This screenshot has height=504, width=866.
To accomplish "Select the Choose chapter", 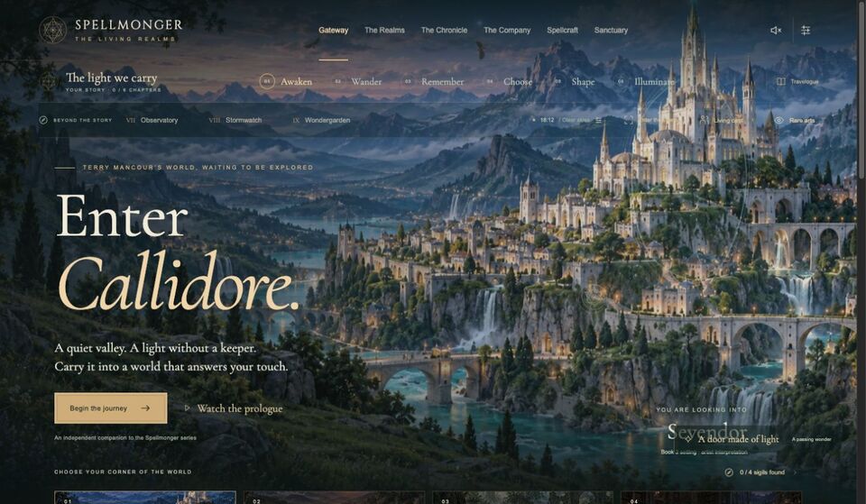I will (508, 82).
